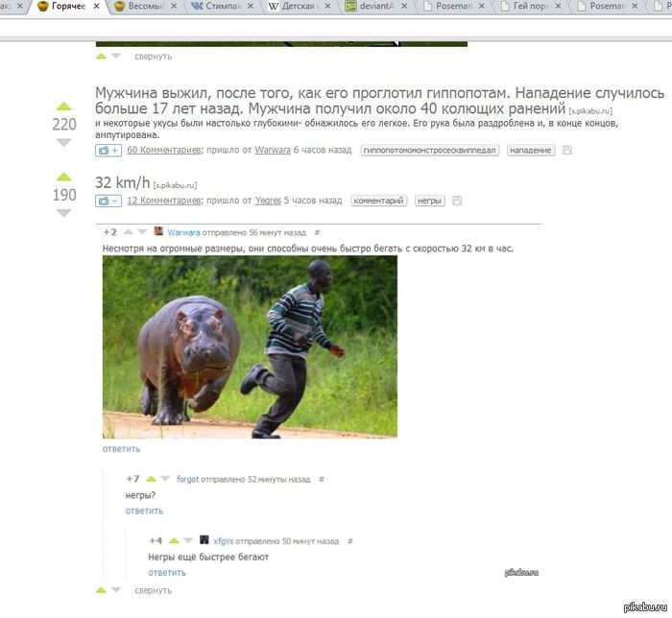
Task: Select the нападение tag
Action: coord(531,151)
